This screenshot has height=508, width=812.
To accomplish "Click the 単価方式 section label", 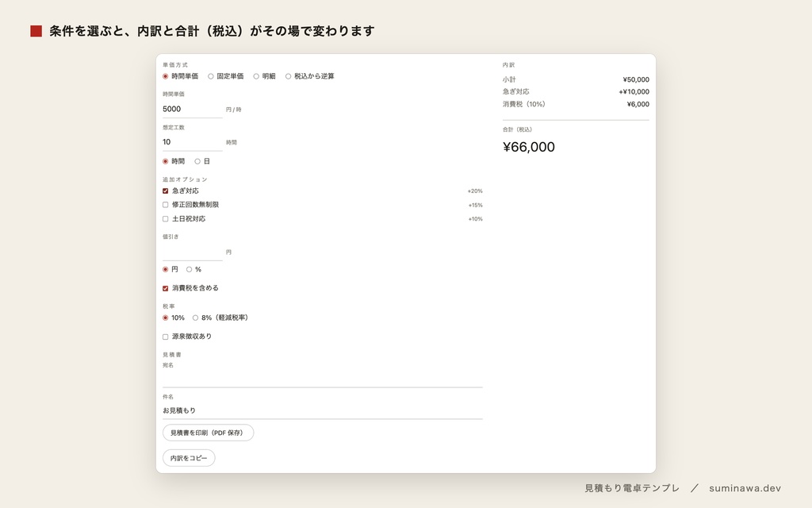I will [175, 65].
